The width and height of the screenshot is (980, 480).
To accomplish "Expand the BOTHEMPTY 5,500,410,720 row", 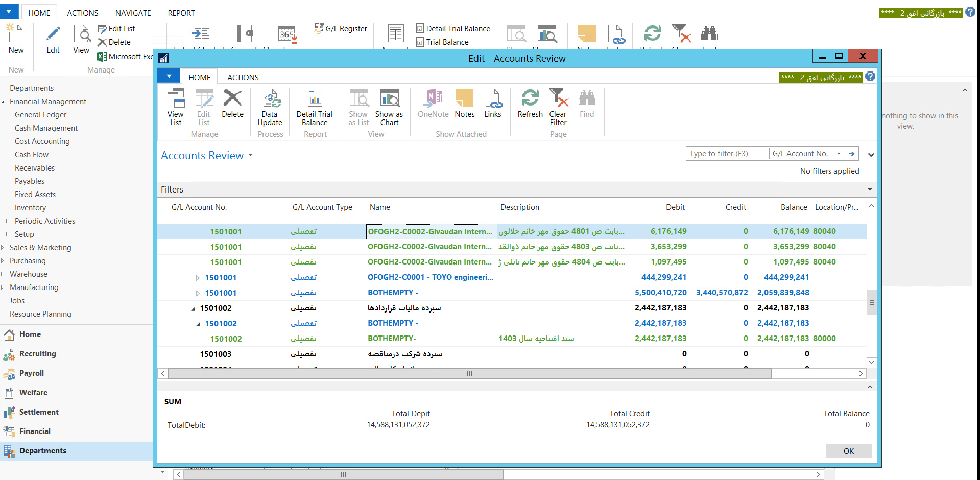I will tap(198, 293).
